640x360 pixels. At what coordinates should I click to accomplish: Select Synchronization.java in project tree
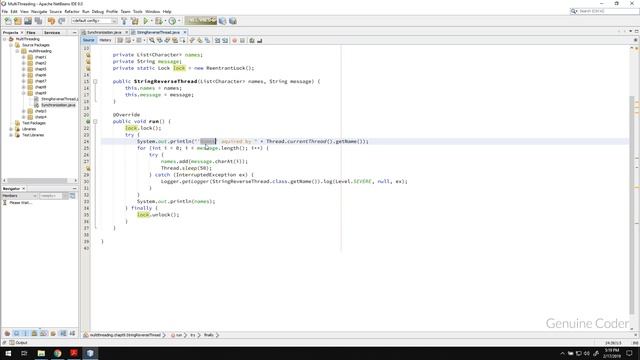pyautogui.click(x=55, y=105)
